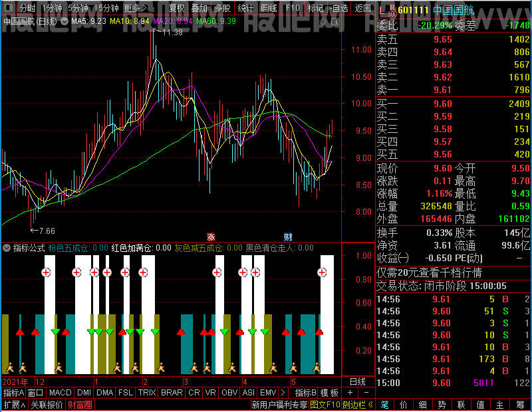Select the EMV indicator tab
The width and height of the screenshot is (532, 412).
tap(268, 393)
